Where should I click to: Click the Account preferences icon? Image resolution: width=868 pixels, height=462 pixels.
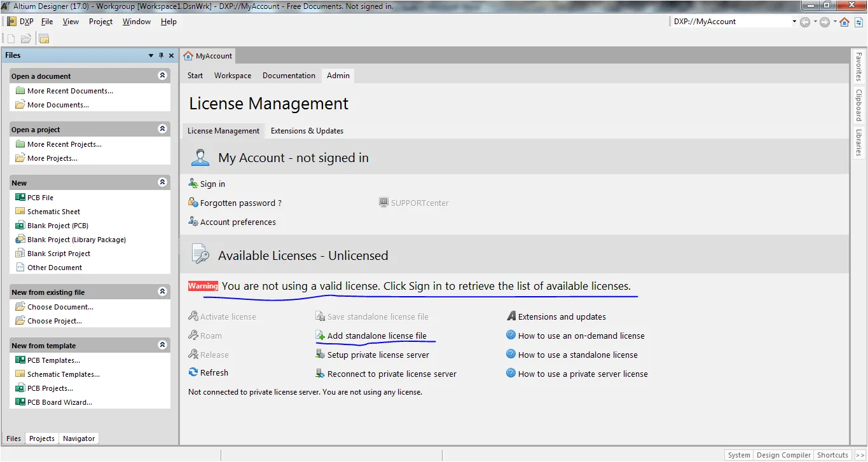pos(193,222)
